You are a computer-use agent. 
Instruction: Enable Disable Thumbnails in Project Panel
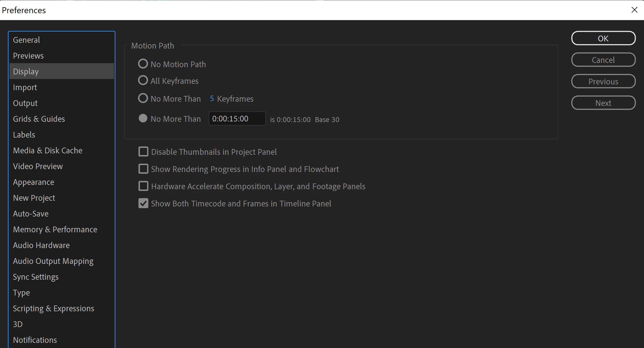click(143, 152)
